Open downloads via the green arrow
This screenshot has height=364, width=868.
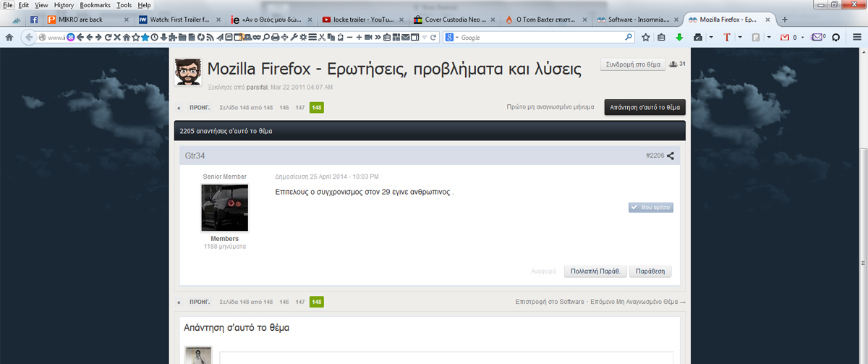pyautogui.click(x=678, y=37)
